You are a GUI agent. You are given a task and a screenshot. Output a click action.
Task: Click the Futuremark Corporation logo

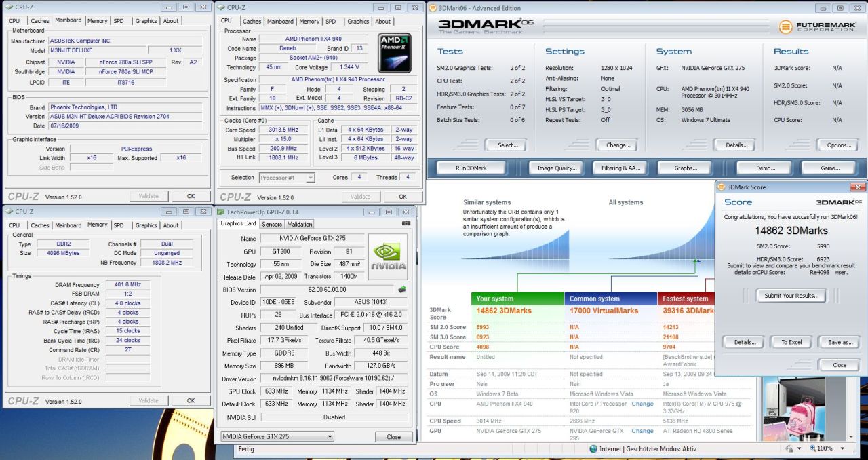(x=819, y=27)
